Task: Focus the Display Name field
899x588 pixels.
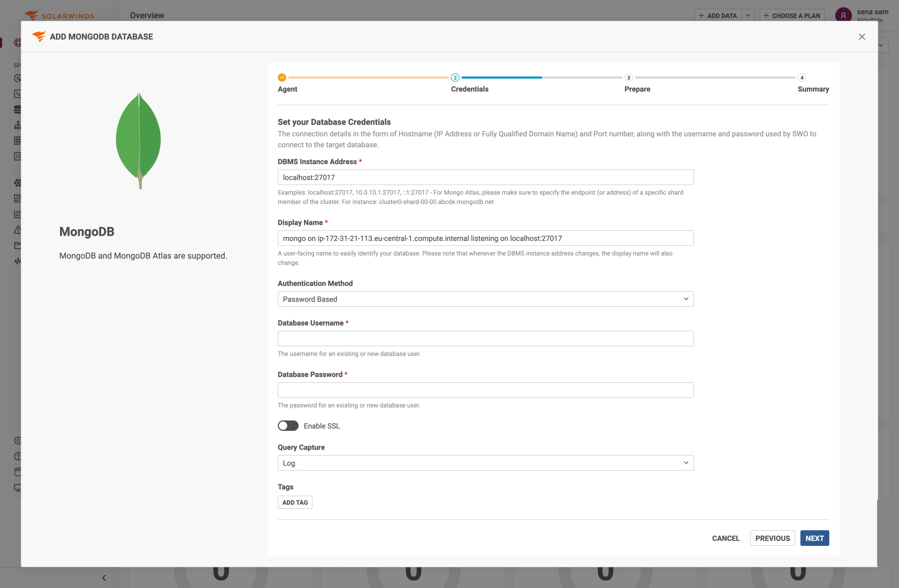Action: [485, 238]
